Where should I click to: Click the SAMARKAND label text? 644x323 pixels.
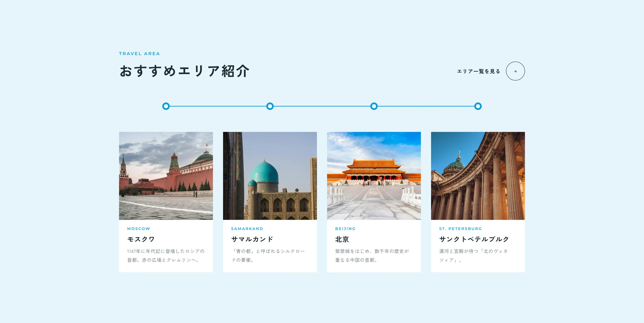point(247,229)
